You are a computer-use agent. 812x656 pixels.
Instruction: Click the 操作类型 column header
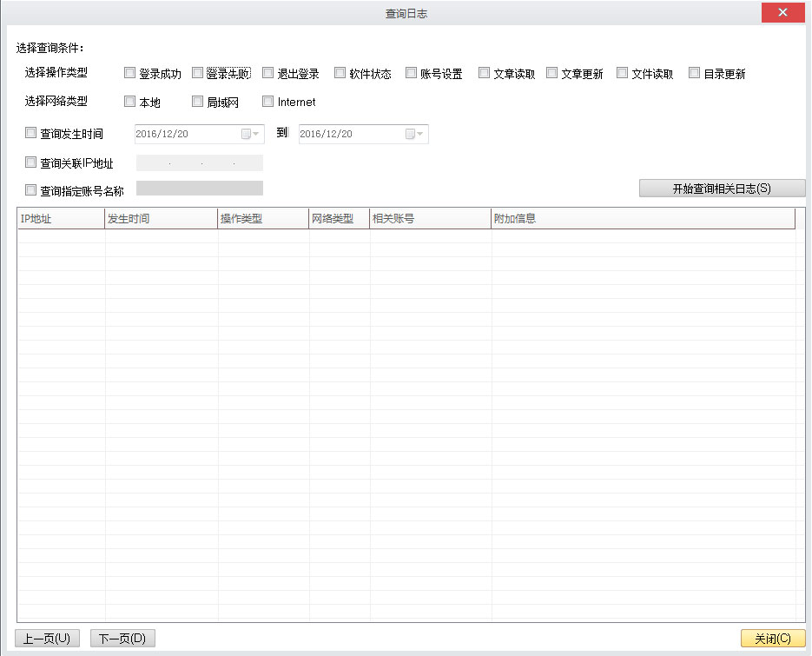point(263,219)
